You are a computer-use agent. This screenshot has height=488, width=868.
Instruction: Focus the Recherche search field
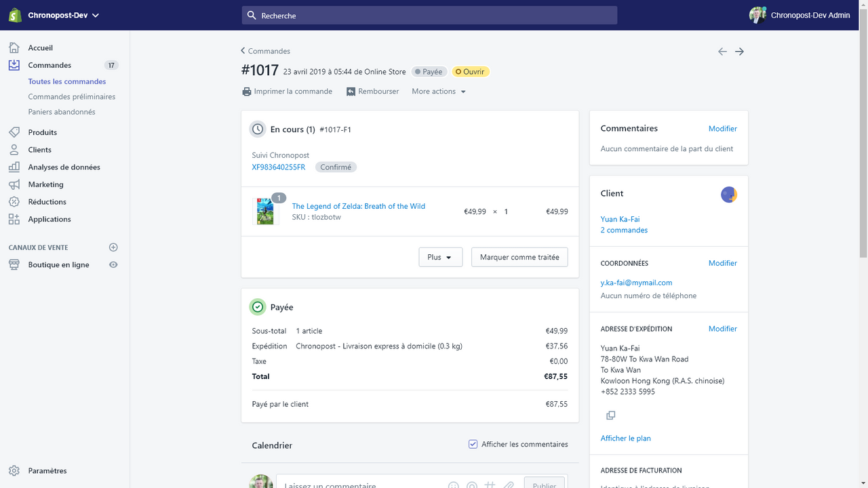pos(429,15)
